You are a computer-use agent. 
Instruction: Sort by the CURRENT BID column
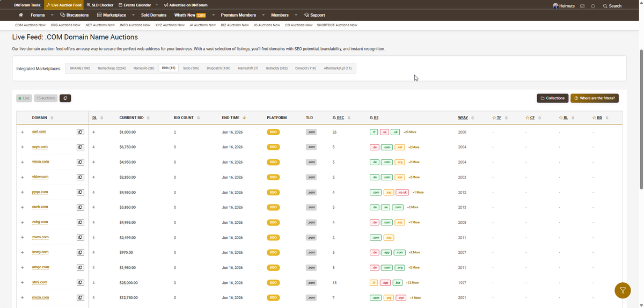coord(134,118)
